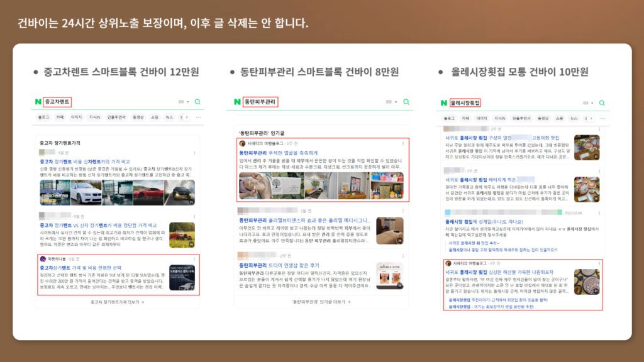The image size is (644, 362).
Task: Click the Naver logo beside 중고차렌트 search
Action: coord(38,101)
